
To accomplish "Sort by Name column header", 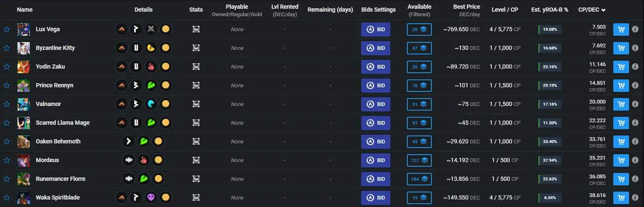I will [x=25, y=10].
